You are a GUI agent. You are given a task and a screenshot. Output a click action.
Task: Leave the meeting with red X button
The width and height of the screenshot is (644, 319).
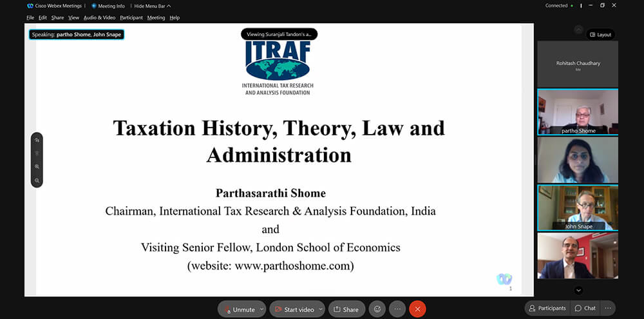417,309
